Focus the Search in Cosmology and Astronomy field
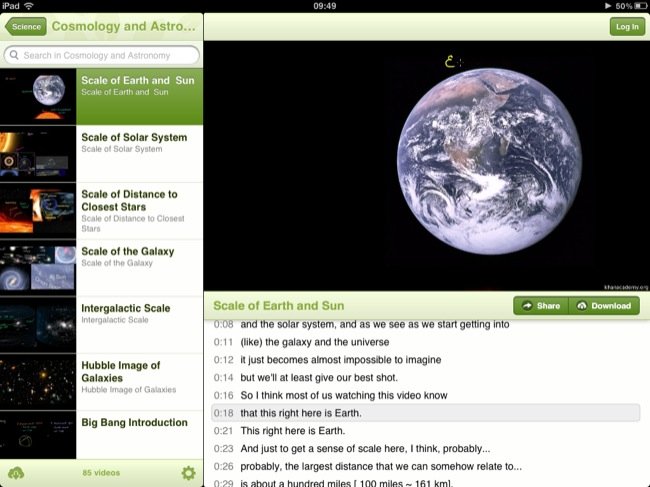This screenshot has height=487, width=650. pyautogui.click(x=102, y=56)
